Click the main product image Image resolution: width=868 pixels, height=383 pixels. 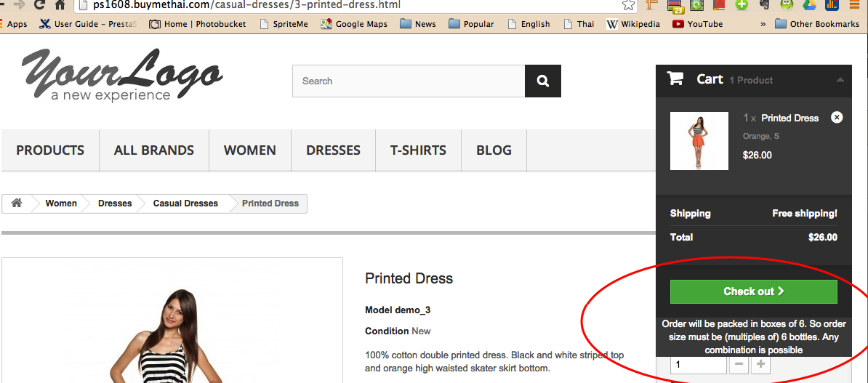click(172, 320)
